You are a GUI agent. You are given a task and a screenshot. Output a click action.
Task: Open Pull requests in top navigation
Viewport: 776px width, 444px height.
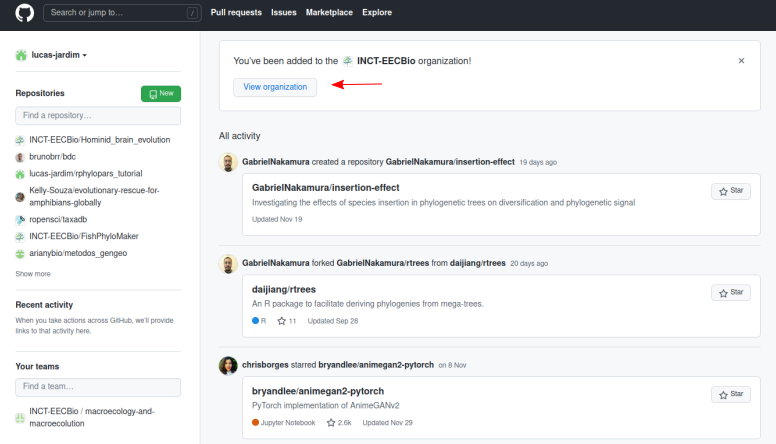coord(236,13)
